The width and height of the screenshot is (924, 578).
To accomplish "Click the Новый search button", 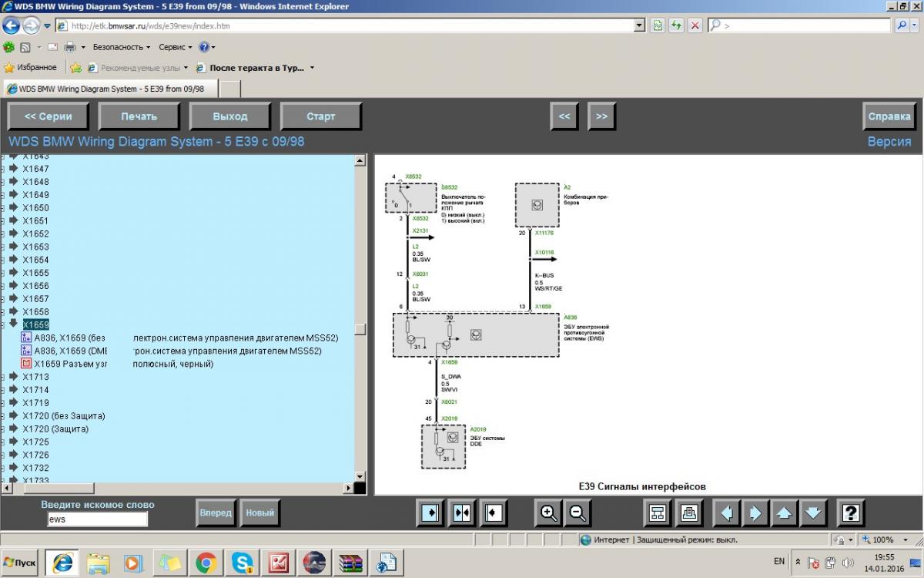I will point(259,512).
